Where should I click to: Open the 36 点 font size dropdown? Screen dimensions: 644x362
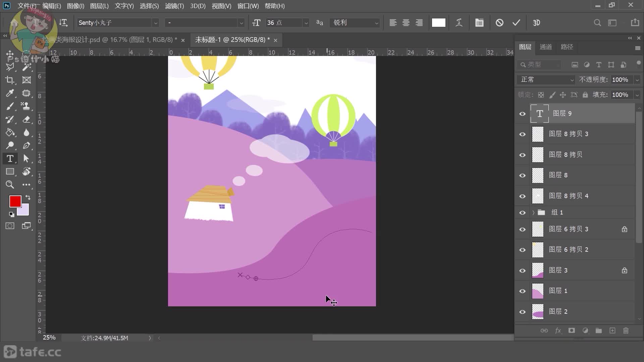[306, 23]
